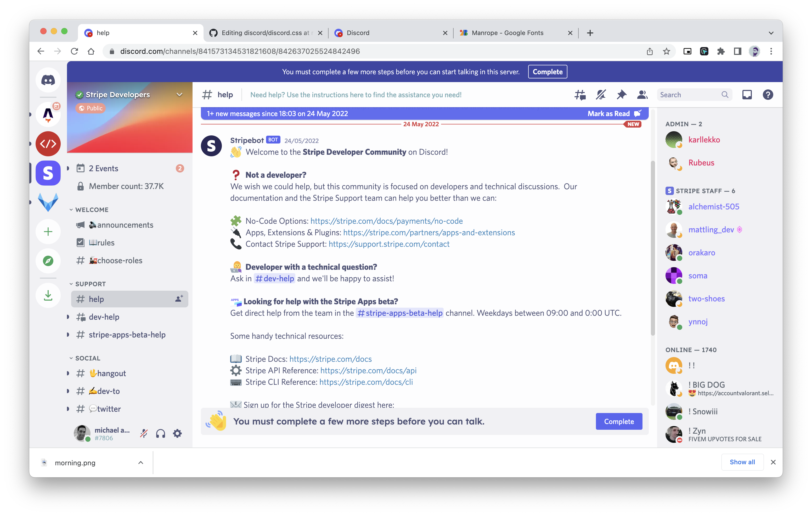812x516 pixels.
Task: Click the Add a Server plus icon
Action: [x=48, y=232]
